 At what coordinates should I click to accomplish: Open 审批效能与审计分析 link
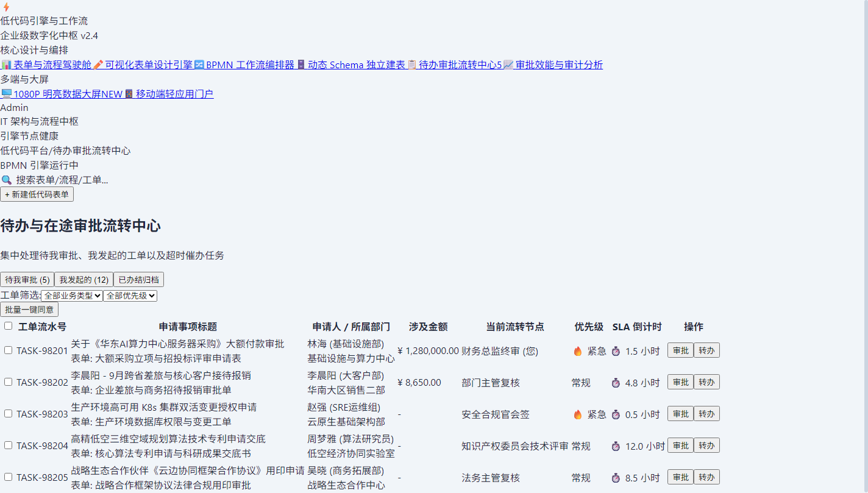(553, 65)
